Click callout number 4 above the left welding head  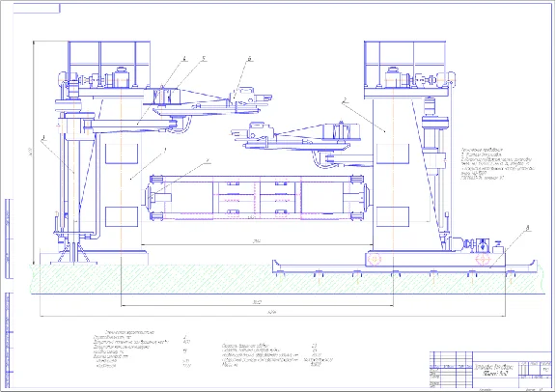tap(183, 59)
